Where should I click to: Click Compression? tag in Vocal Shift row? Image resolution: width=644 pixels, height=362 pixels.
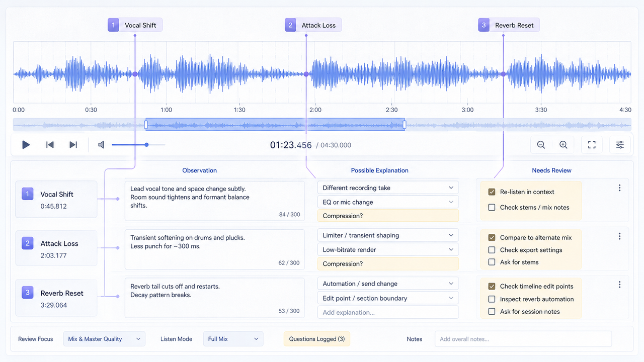click(388, 216)
